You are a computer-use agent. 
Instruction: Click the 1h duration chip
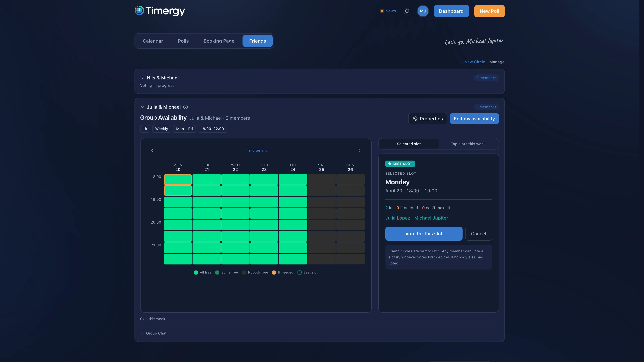145,129
